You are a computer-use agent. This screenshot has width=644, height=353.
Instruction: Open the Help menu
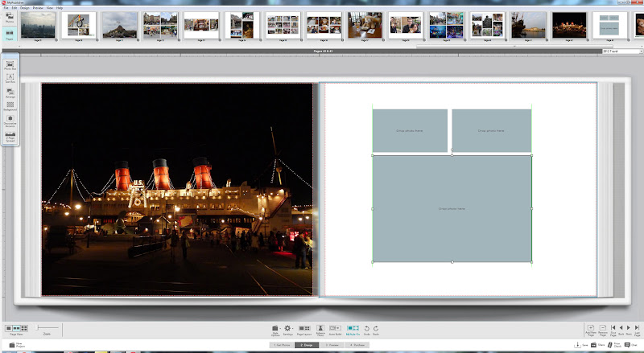pyautogui.click(x=60, y=8)
